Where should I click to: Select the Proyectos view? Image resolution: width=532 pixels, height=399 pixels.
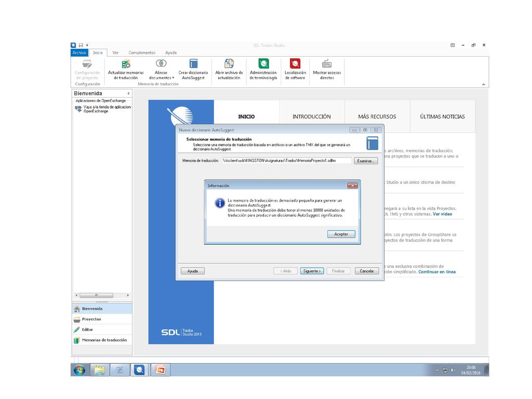(102, 320)
